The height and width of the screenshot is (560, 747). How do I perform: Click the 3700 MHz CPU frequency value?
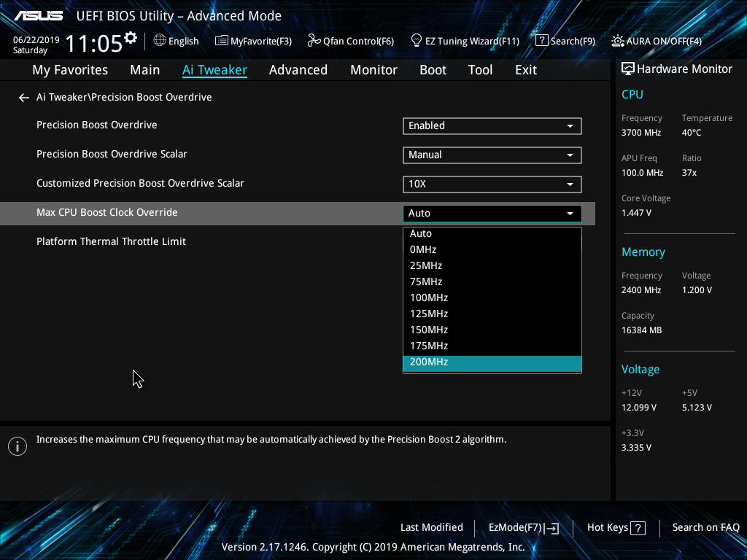(x=640, y=133)
